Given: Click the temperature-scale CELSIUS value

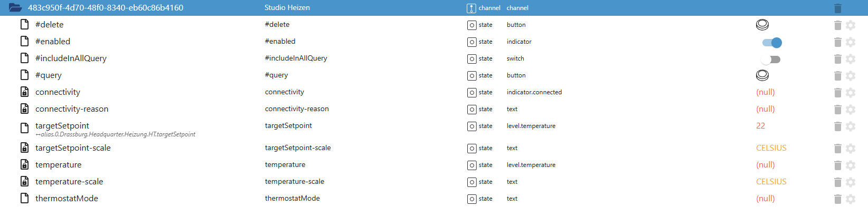Looking at the screenshot, I should [x=771, y=182].
